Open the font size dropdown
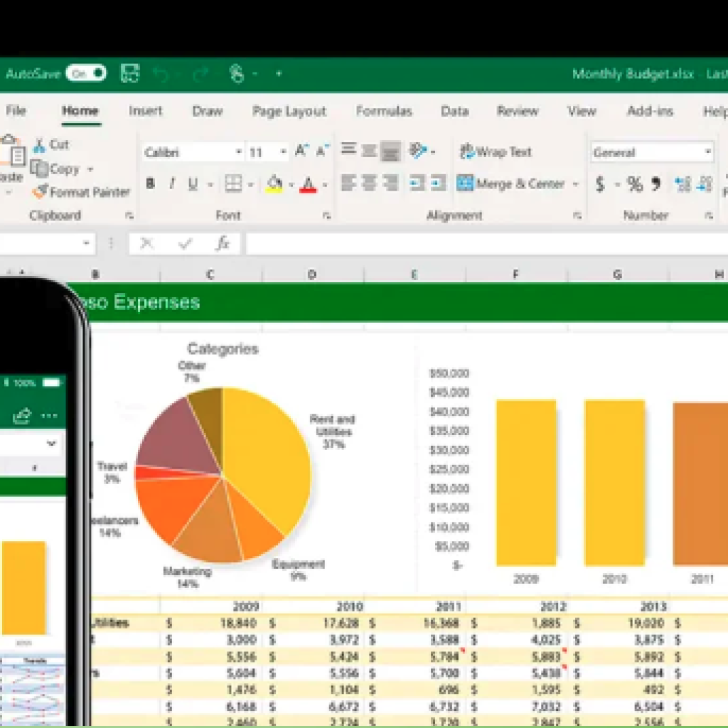Screen dimensions: 728x728 [x=283, y=152]
